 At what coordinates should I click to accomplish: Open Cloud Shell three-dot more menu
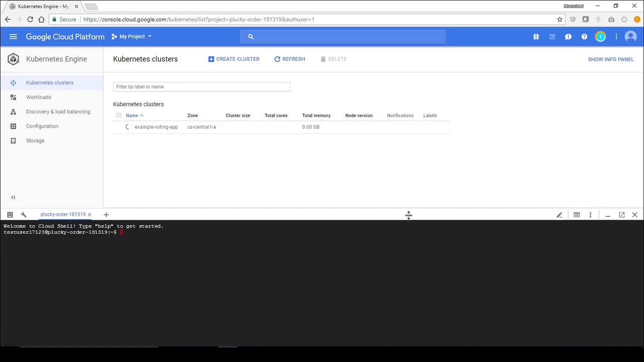coord(591,215)
